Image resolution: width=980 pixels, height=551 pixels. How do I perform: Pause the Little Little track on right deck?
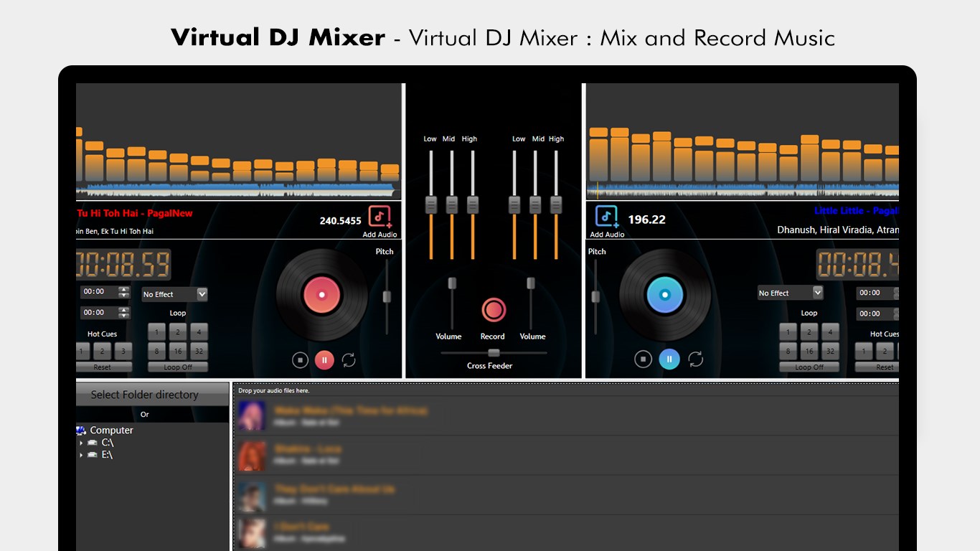(x=668, y=359)
